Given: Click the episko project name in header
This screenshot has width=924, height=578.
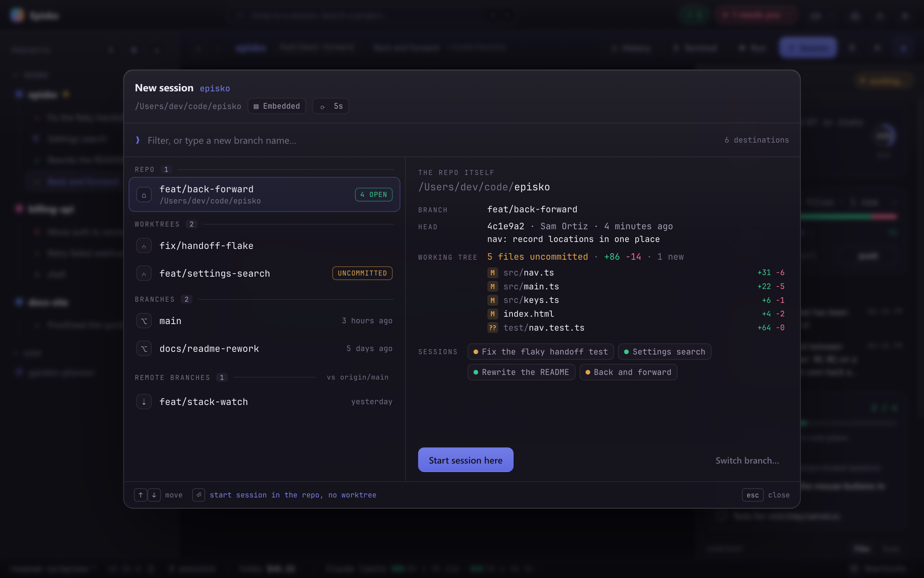Looking at the screenshot, I should (x=215, y=88).
